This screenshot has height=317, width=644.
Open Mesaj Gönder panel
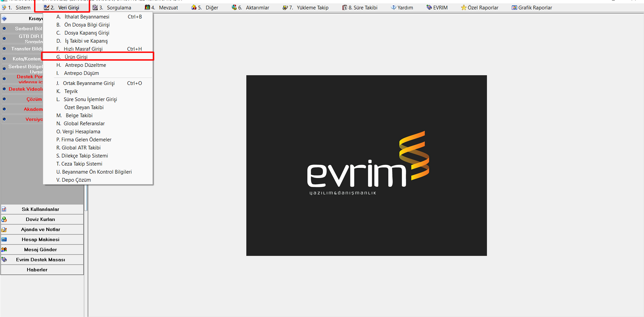[42, 250]
